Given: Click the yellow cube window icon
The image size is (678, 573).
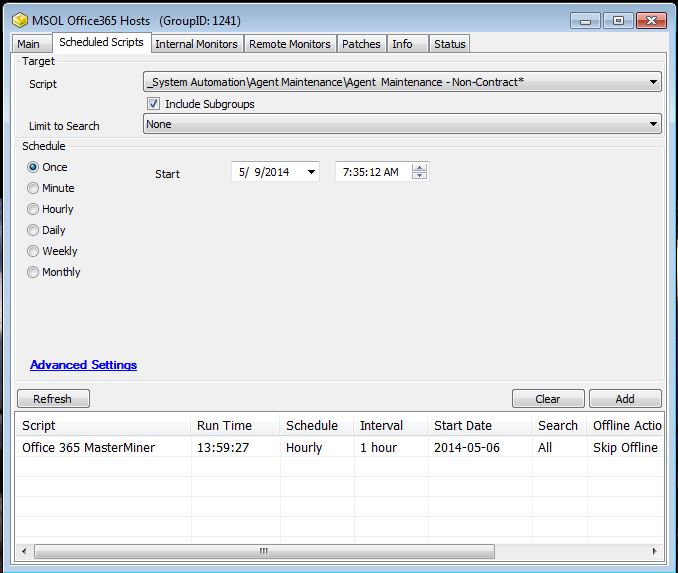Looking at the screenshot, I should [x=20, y=20].
